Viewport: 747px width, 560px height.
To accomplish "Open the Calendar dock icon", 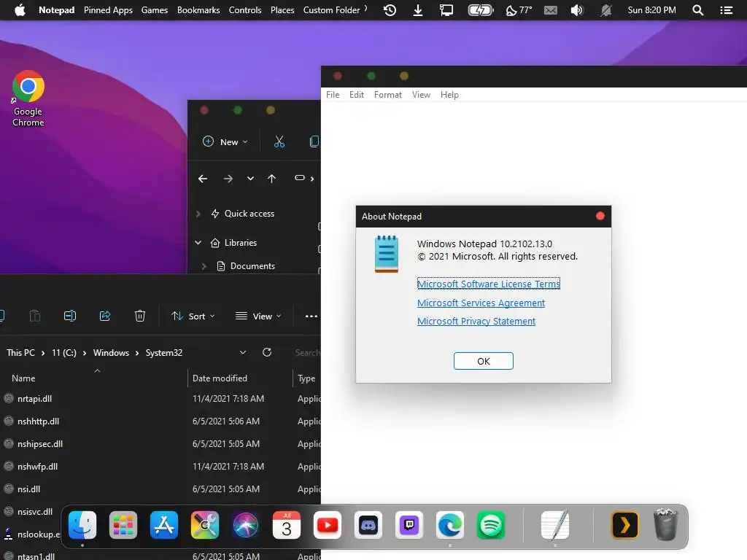I will point(286,525).
